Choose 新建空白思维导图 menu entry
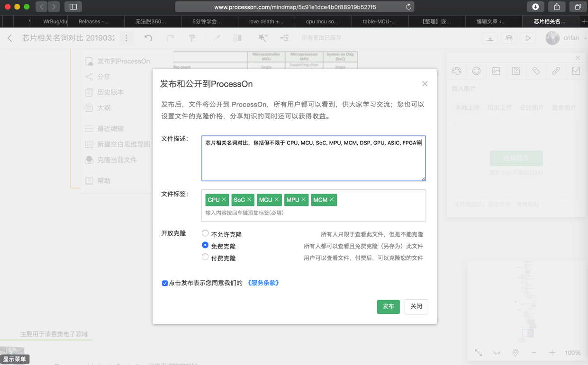Image resolution: width=588 pixels, height=365 pixels. click(x=118, y=144)
